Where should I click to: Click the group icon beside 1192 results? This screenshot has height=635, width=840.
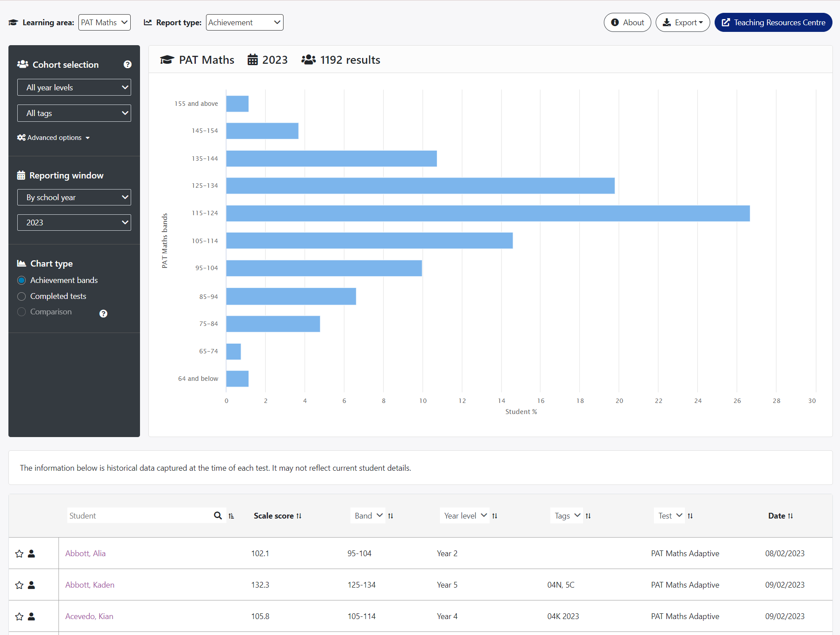pyautogui.click(x=308, y=59)
